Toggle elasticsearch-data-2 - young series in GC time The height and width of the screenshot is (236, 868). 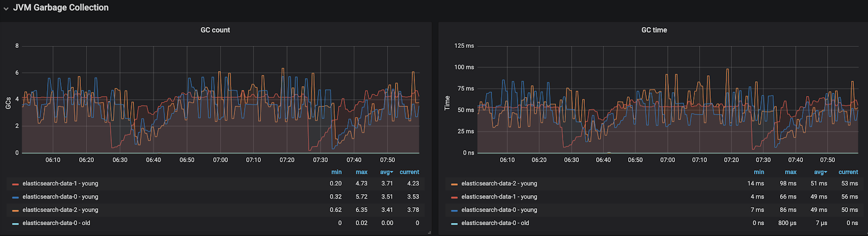coord(499,183)
